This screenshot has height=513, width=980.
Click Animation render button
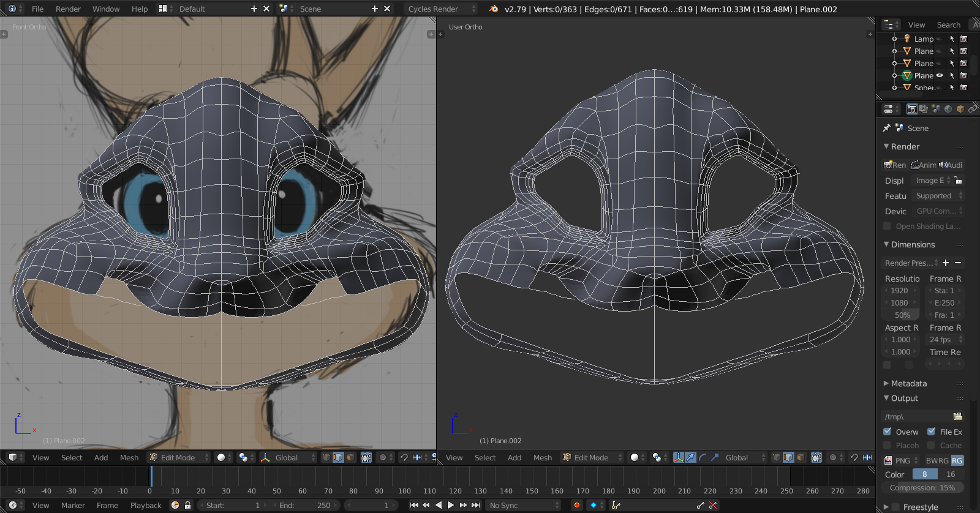tap(923, 165)
